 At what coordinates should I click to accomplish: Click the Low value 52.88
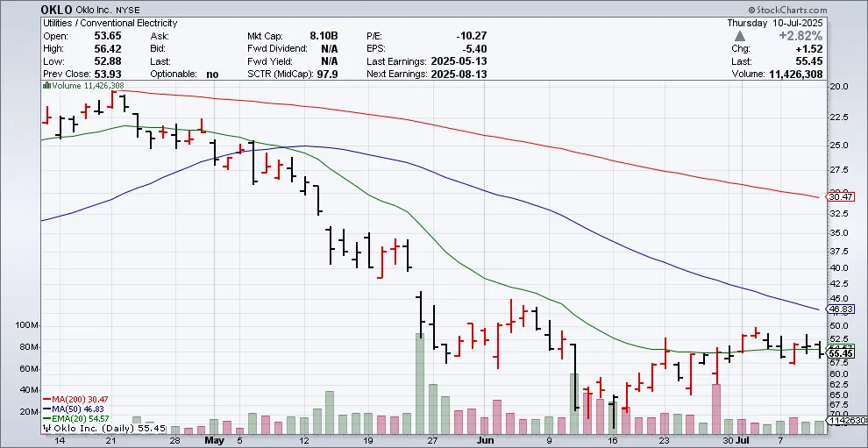[109, 61]
